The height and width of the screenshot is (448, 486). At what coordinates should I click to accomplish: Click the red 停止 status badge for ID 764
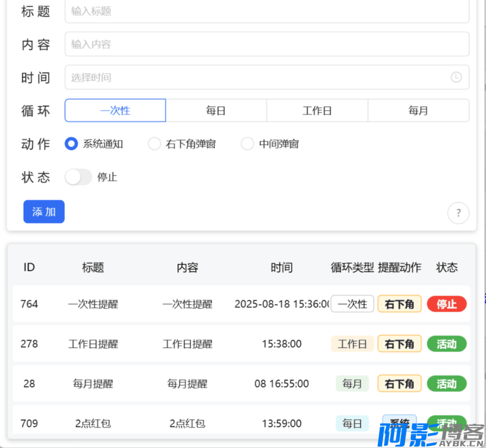(x=447, y=304)
